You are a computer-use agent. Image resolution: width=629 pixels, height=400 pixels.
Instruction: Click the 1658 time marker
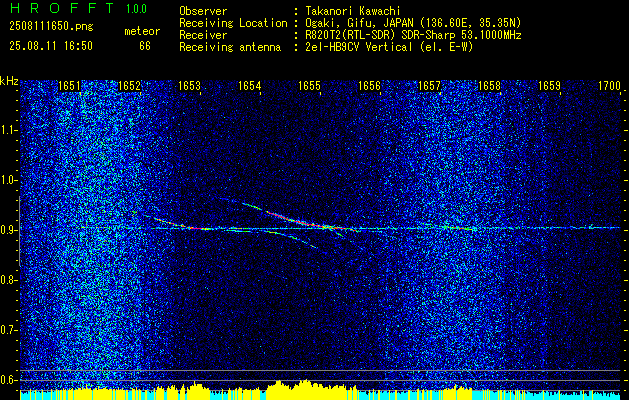[489, 85]
